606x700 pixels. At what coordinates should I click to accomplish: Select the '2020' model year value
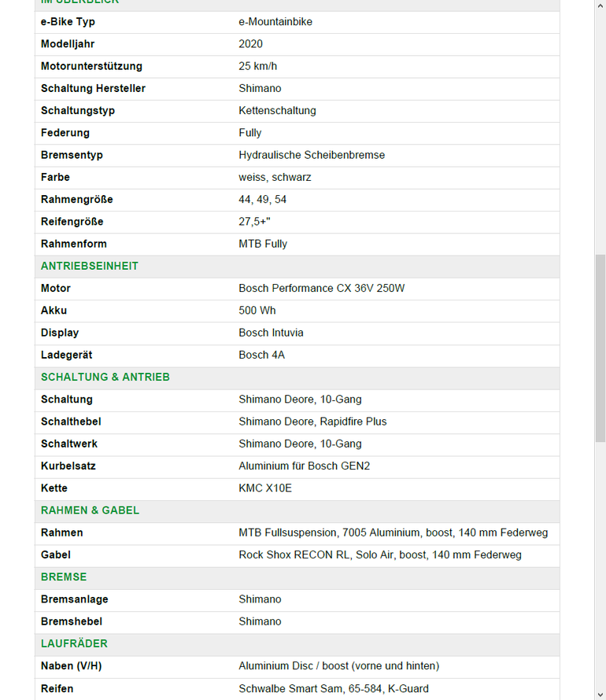tap(250, 44)
